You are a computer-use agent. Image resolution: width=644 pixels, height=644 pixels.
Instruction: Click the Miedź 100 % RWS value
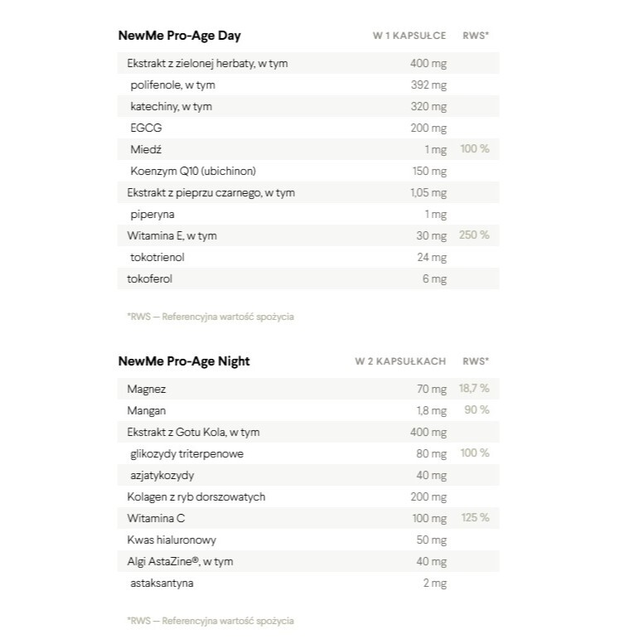click(x=474, y=149)
